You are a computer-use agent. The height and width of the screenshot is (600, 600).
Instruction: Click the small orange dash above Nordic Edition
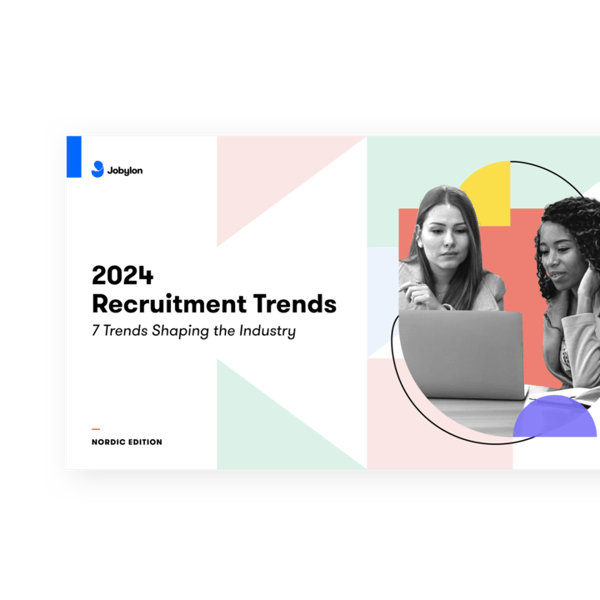(96, 428)
